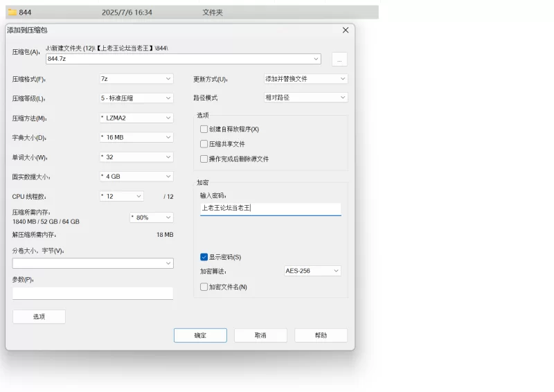Viewport: 554px width, 392px height.
Task: Close the 添加到压缩包 dialog
Action: [x=345, y=30]
